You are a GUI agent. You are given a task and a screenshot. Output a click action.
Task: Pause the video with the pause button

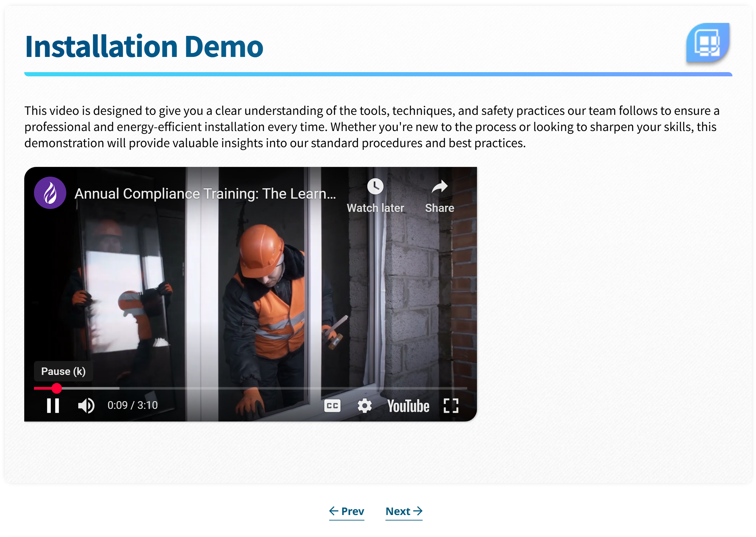(x=52, y=405)
